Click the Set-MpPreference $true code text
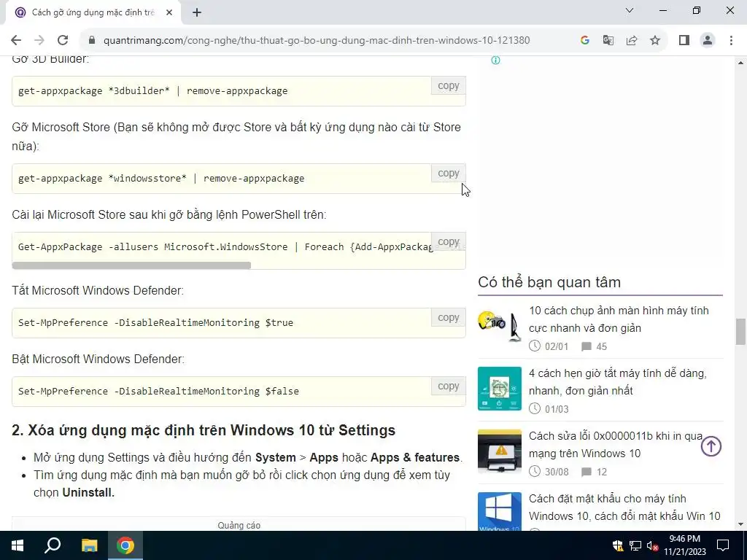This screenshot has height=560, width=747. pos(155,323)
